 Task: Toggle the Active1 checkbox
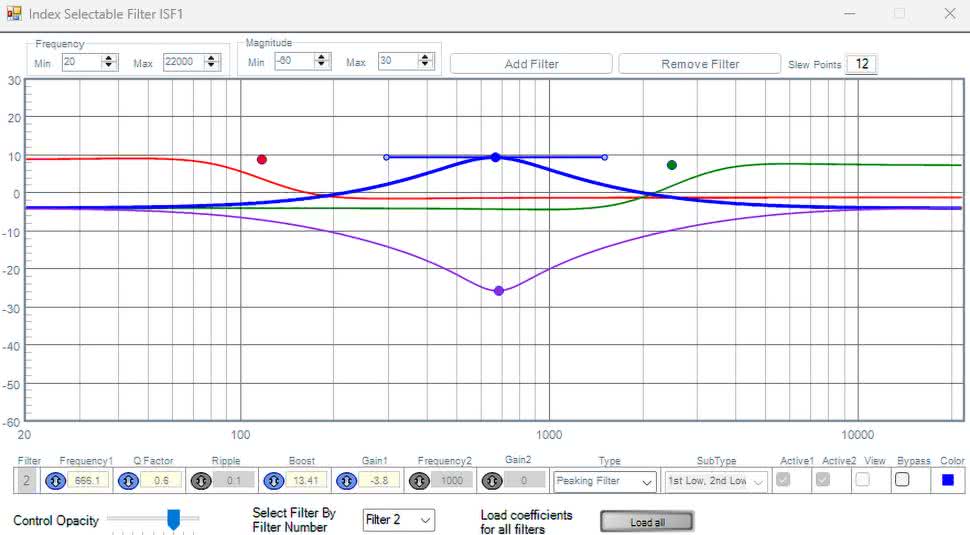click(783, 480)
